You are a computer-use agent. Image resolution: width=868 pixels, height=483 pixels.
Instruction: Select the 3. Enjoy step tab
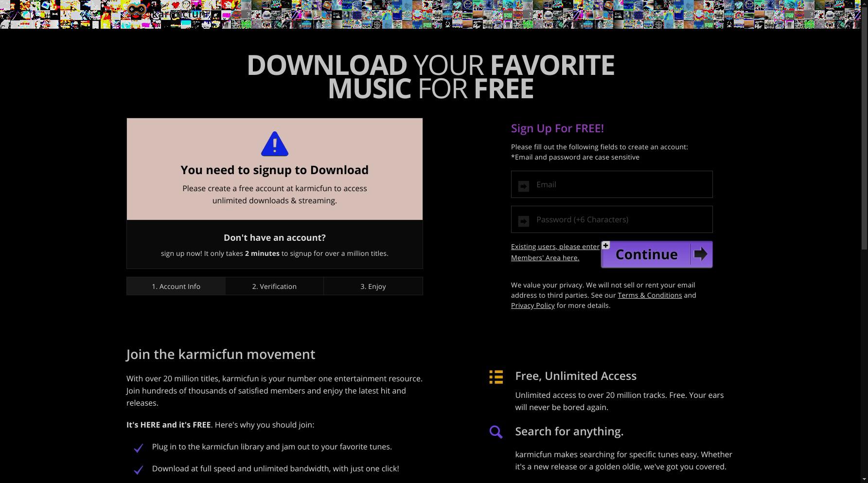coord(373,286)
